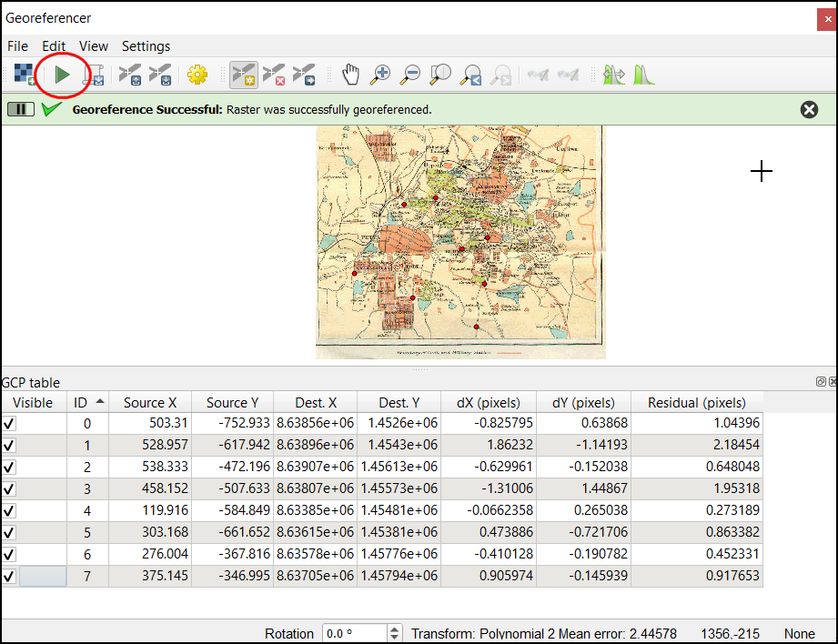
Task: Toggle visibility checkbox for GCP ID 1
Action: coord(9,446)
